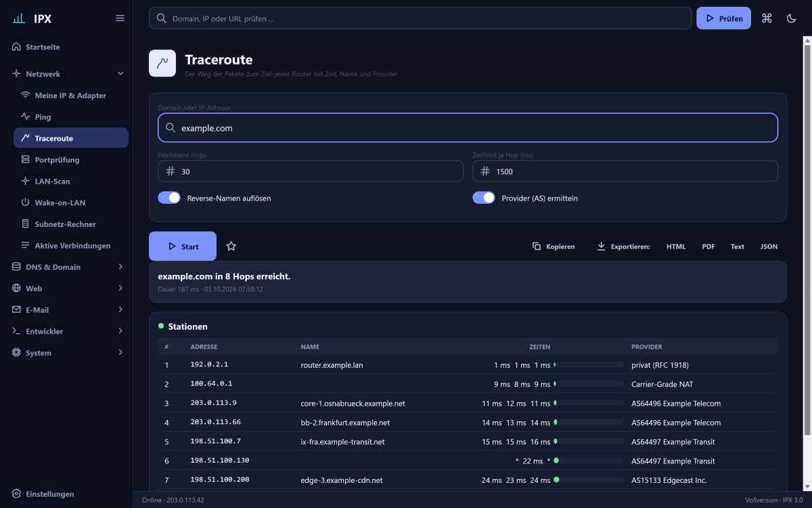812x508 pixels.
Task: Open Aktive Verbindungen page
Action: coord(71,245)
